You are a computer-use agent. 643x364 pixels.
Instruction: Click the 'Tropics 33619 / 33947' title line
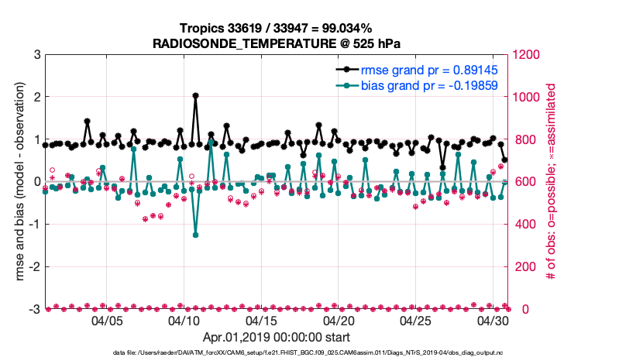[x=277, y=28]
